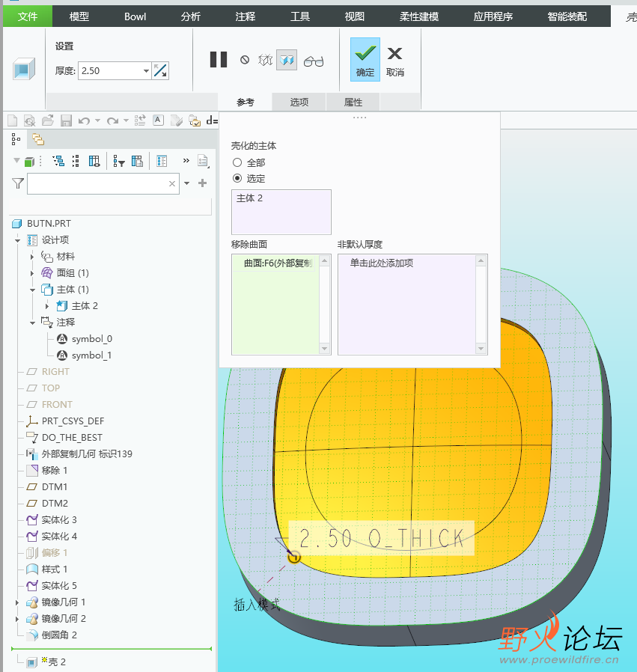Click the plus add-filter icon
The height and width of the screenshot is (672, 637).
pyautogui.click(x=202, y=183)
